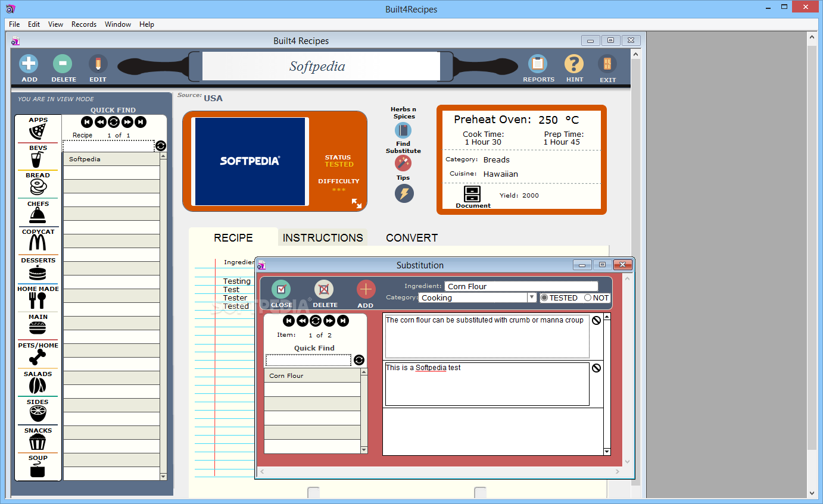Open the Tips lightning icon
Viewport: 823px width, 504px height.
point(404,193)
